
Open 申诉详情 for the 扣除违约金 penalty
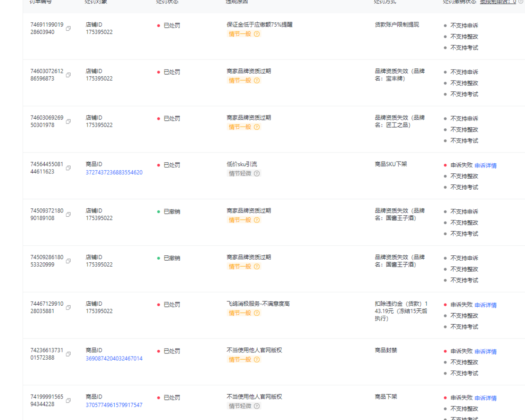click(486, 305)
